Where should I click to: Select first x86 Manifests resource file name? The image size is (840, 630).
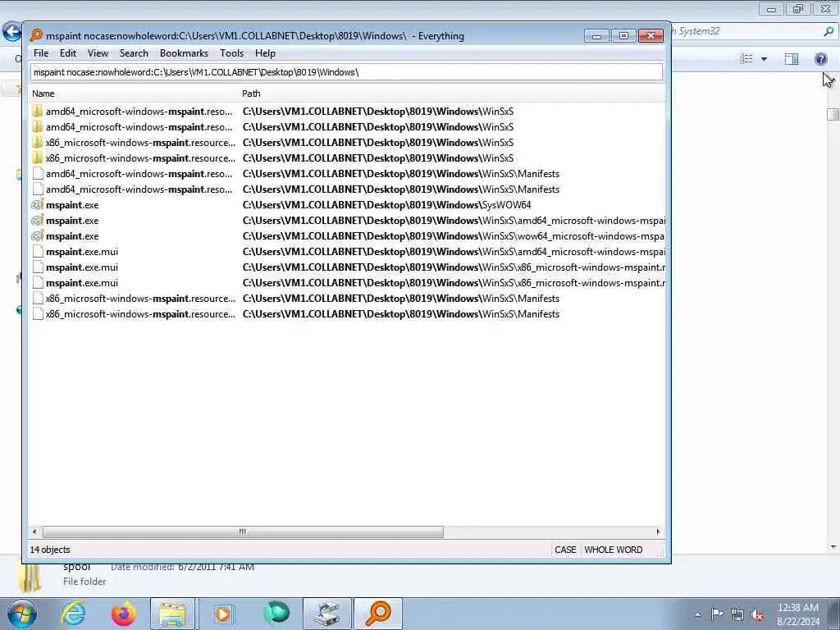140,299
